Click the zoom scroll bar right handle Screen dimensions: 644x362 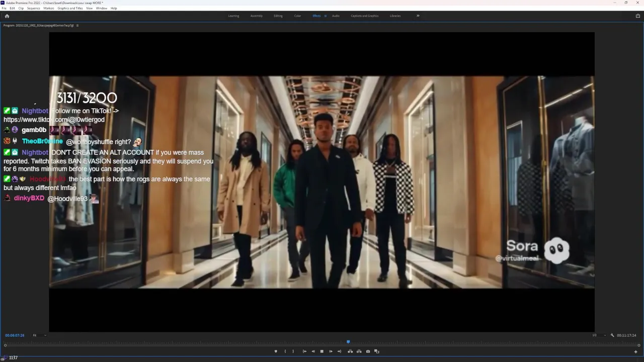(x=639, y=345)
